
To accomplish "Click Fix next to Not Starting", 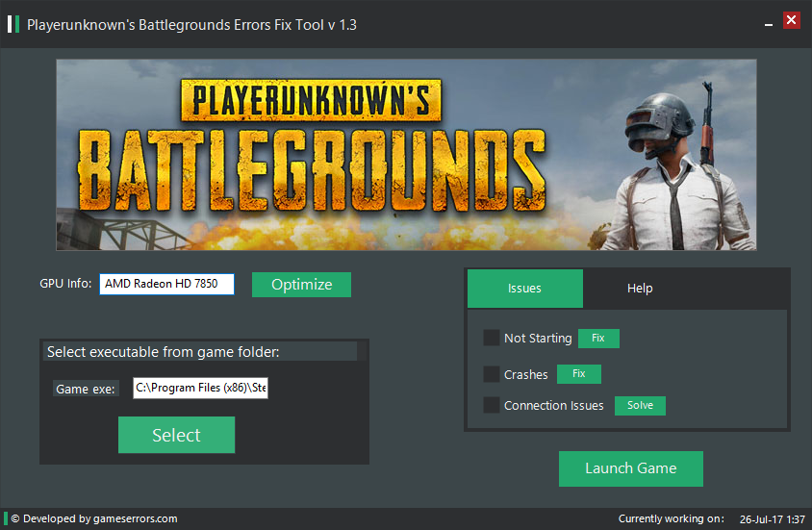I will [x=598, y=338].
